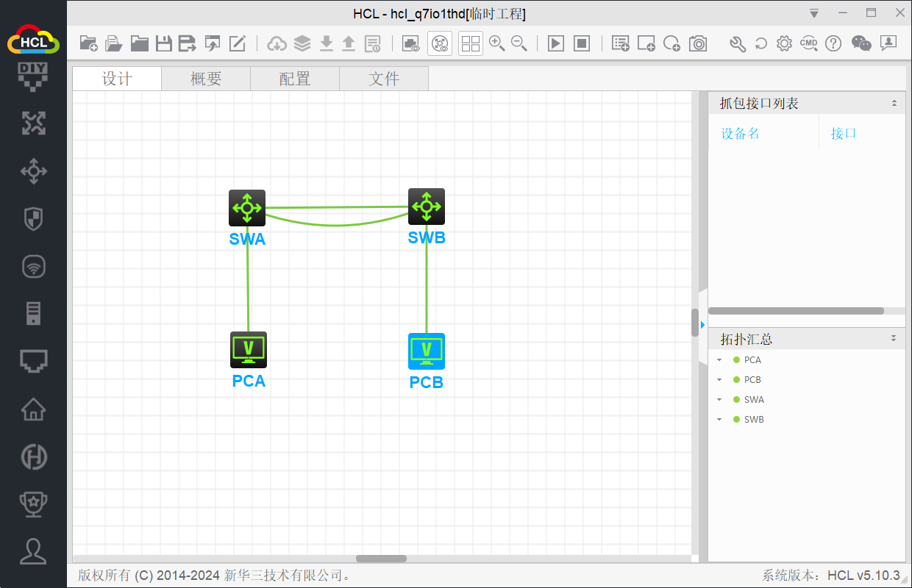Select the Ethernet port link tool in sidebar
The height and width of the screenshot is (588, 912).
click(x=33, y=361)
